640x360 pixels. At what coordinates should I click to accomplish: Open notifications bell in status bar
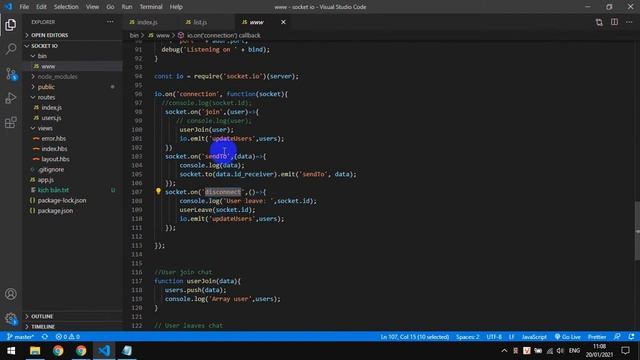pyautogui.click(x=631, y=337)
